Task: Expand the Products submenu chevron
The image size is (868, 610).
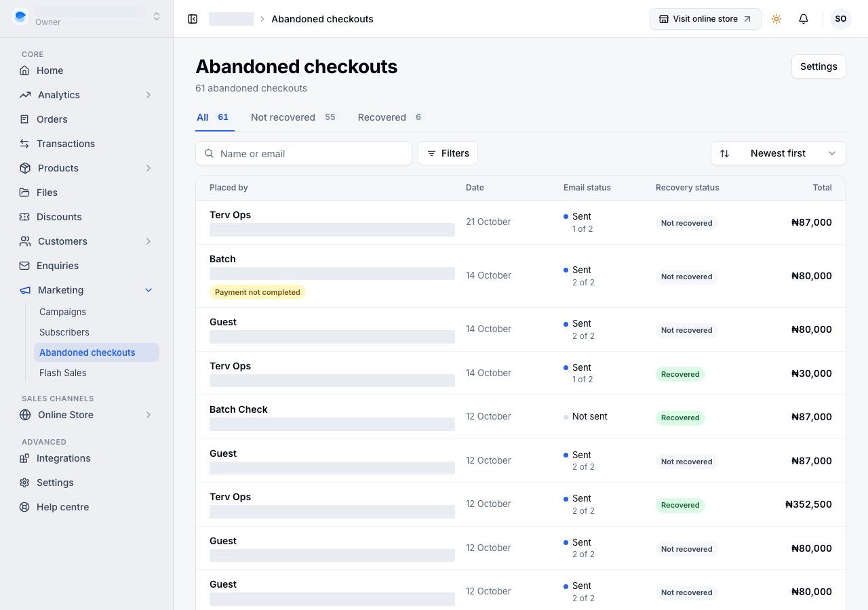Action: 149,168
